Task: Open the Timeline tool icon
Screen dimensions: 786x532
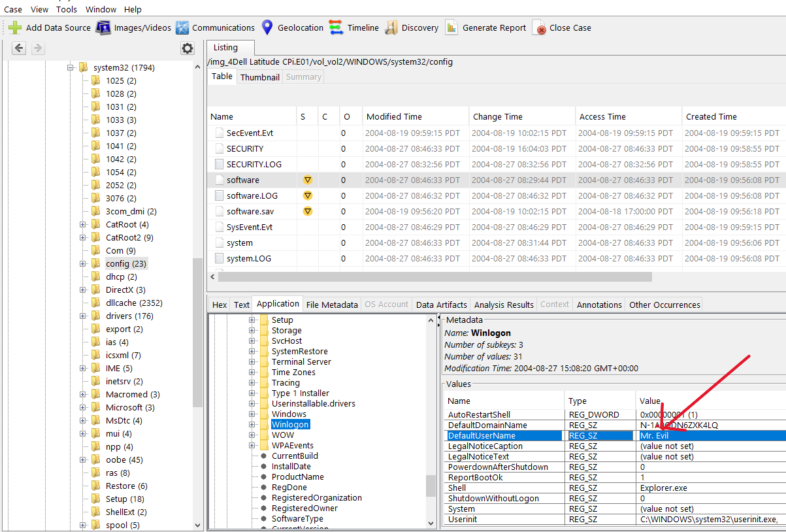Action: point(336,27)
